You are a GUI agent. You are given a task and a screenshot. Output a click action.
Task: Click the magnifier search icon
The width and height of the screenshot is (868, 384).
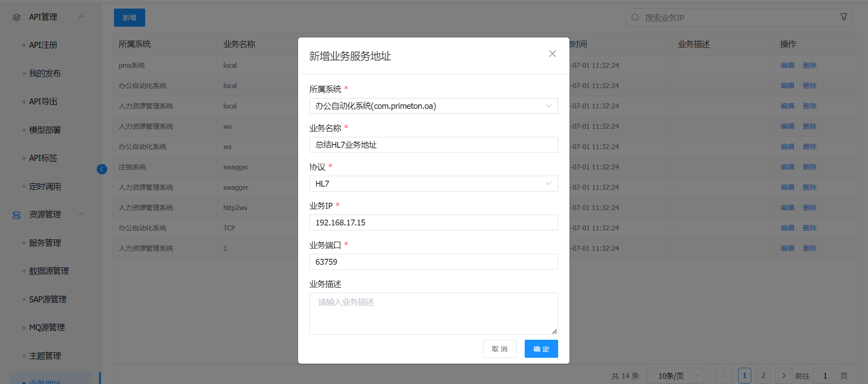click(635, 18)
